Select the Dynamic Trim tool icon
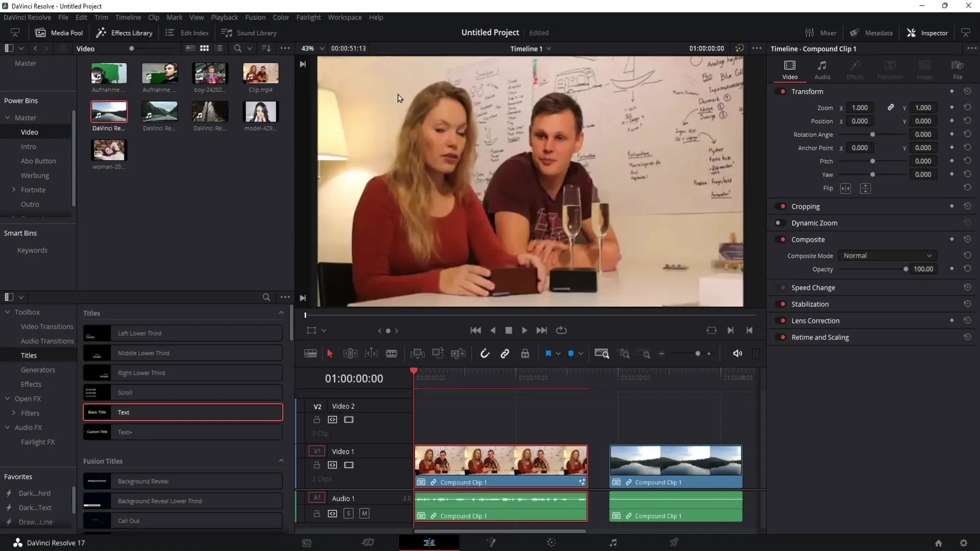The height and width of the screenshot is (551, 980). tap(371, 353)
